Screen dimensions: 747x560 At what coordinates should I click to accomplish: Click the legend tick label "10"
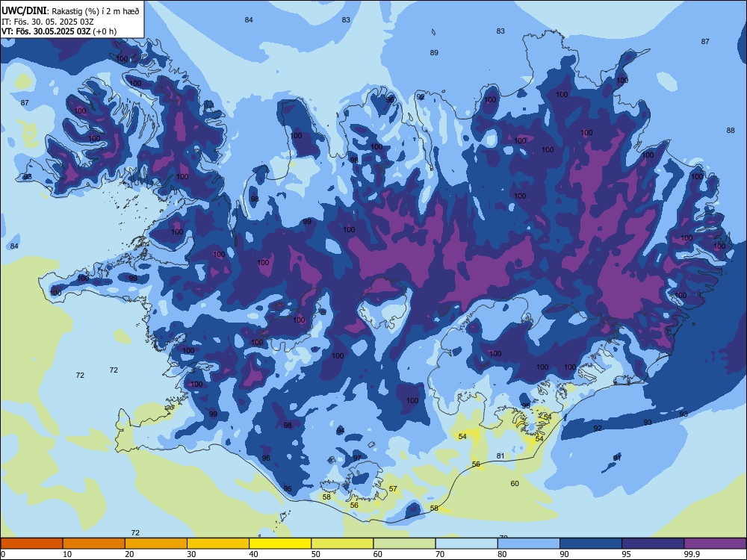[67, 554]
